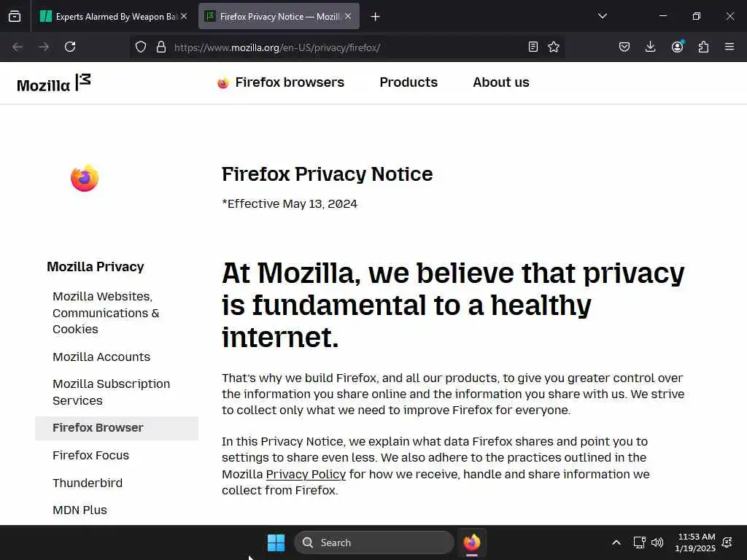This screenshot has width=747, height=560.
Task: Open Firefox View icon in tab bar
Action: [15, 17]
